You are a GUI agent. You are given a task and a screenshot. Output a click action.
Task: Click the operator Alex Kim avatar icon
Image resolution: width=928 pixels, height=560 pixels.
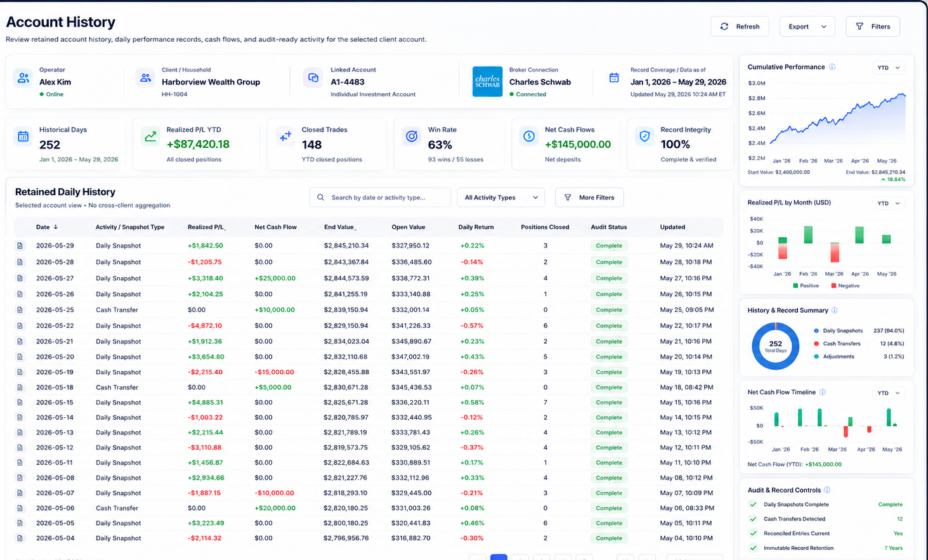tap(23, 78)
